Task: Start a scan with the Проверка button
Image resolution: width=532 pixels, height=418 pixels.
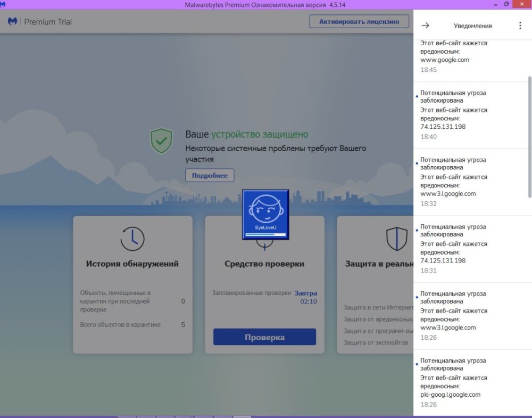Action: (264, 337)
